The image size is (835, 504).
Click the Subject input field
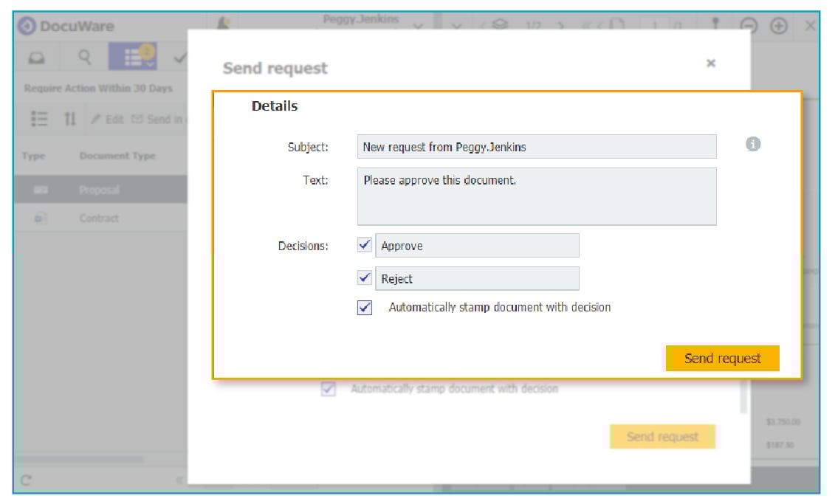tap(536, 146)
